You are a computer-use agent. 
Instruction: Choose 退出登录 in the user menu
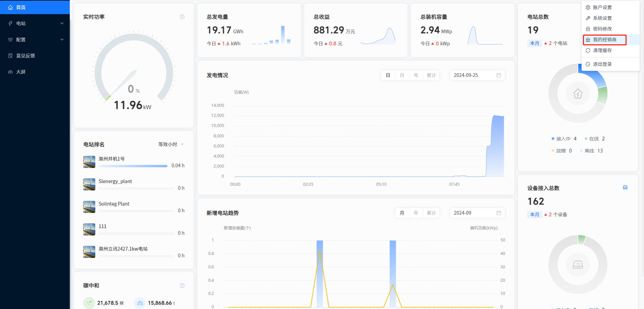[602, 64]
